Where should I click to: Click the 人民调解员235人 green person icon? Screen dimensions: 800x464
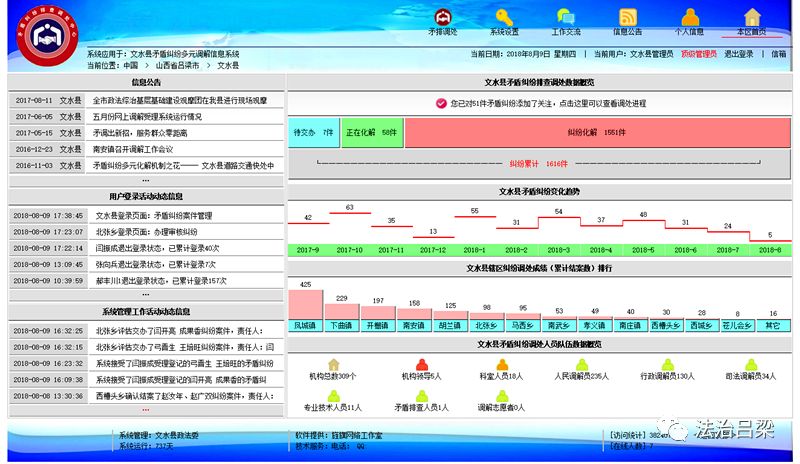pyautogui.click(x=581, y=364)
